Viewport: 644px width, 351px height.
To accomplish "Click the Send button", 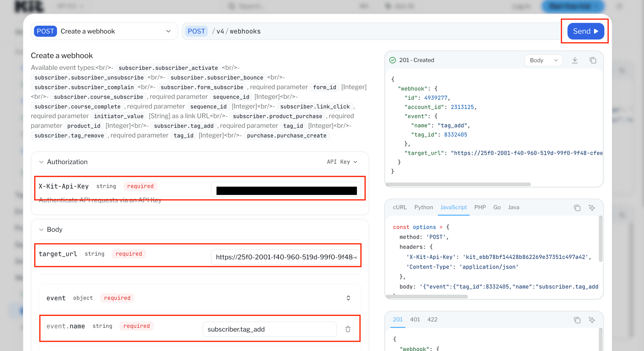I will pyautogui.click(x=585, y=31).
